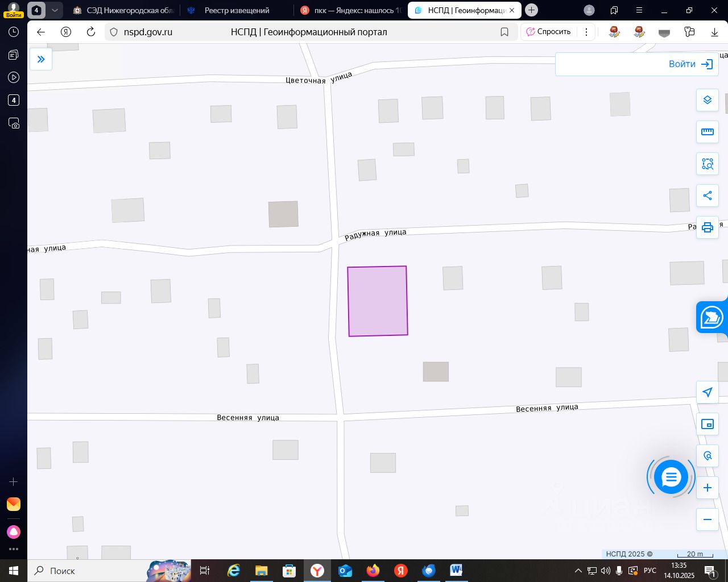The height and width of the screenshot is (582, 728).
Task: Open history in browser sidebar
Action: (14, 32)
